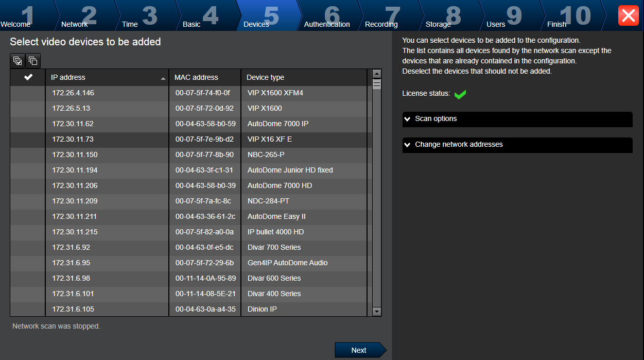The width and height of the screenshot is (644, 360).
Task: Toggle selection cell for 172.30.11.206
Action: (x=28, y=186)
